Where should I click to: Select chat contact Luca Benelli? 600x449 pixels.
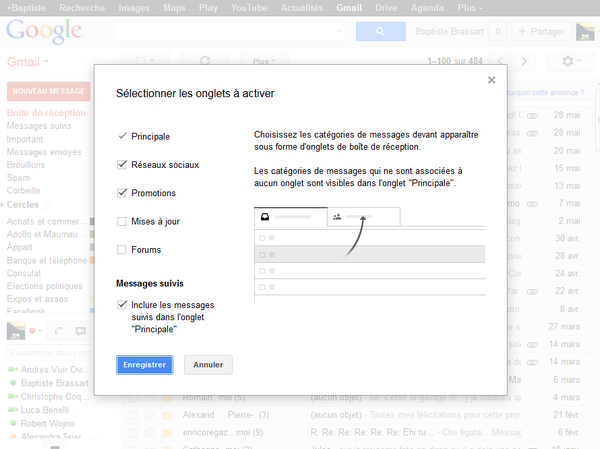coord(45,410)
